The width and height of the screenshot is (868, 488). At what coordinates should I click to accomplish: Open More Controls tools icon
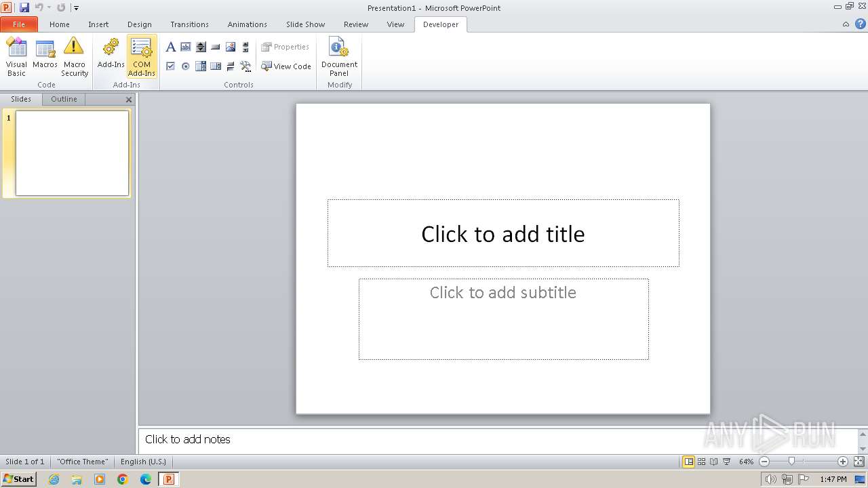coord(245,66)
